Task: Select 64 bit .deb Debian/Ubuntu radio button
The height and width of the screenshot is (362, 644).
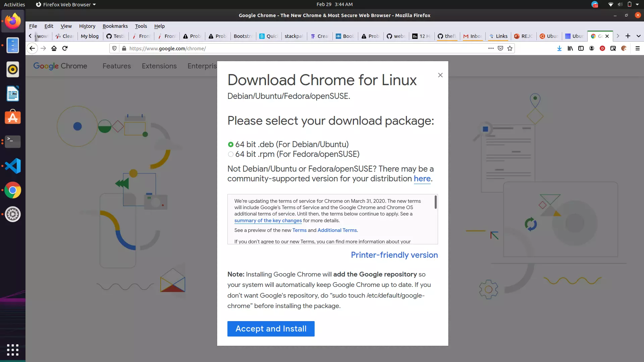Action: 230,144
